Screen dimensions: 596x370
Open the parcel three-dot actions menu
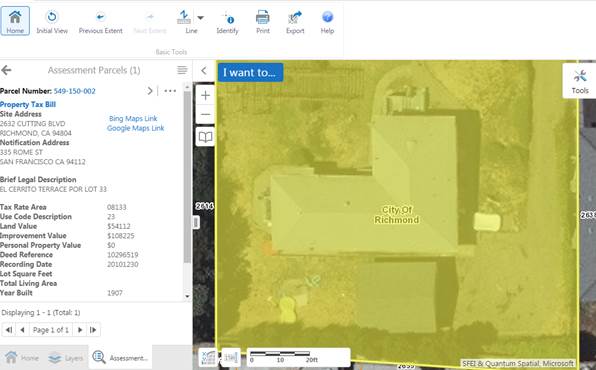click(170, 91)
